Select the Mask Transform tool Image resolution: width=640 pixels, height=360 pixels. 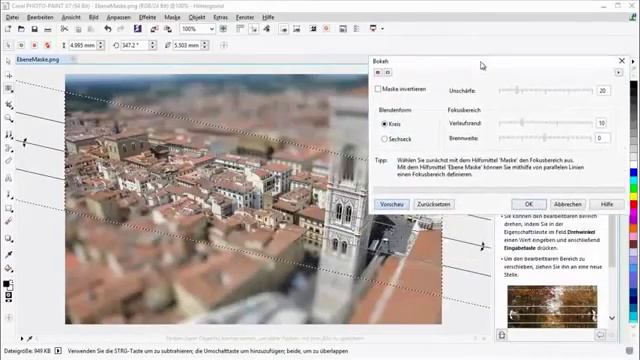coord(9,76)
